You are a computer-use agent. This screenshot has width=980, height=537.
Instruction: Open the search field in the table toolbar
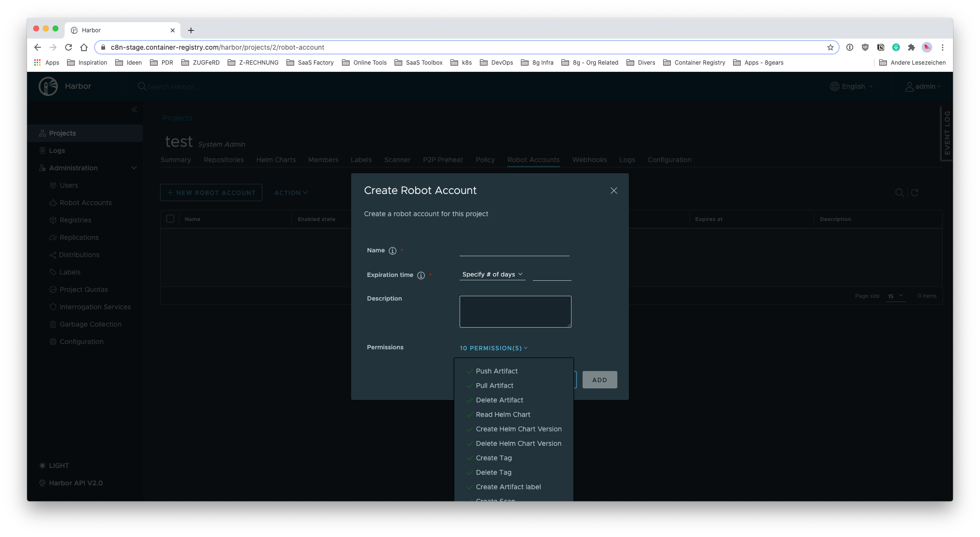point(899,193)
